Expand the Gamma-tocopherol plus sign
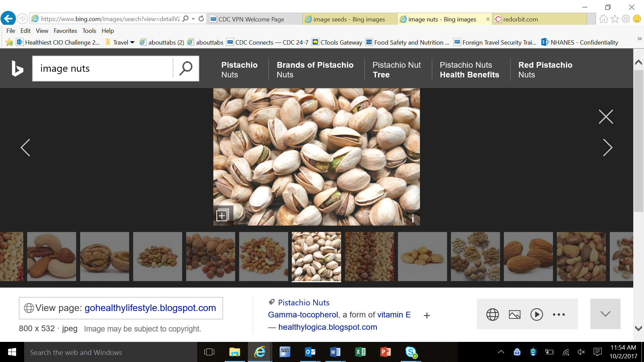This screenshot has width=644, height=362. point(427,315)
